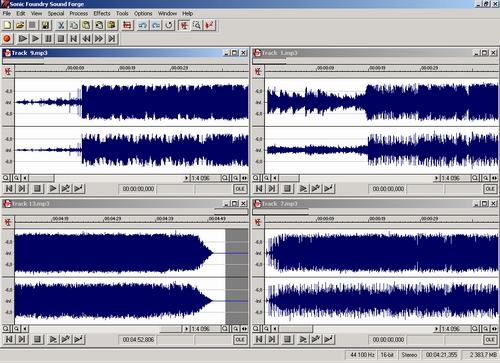Click the 44 100 Hz status bar field

pos(362,355)
